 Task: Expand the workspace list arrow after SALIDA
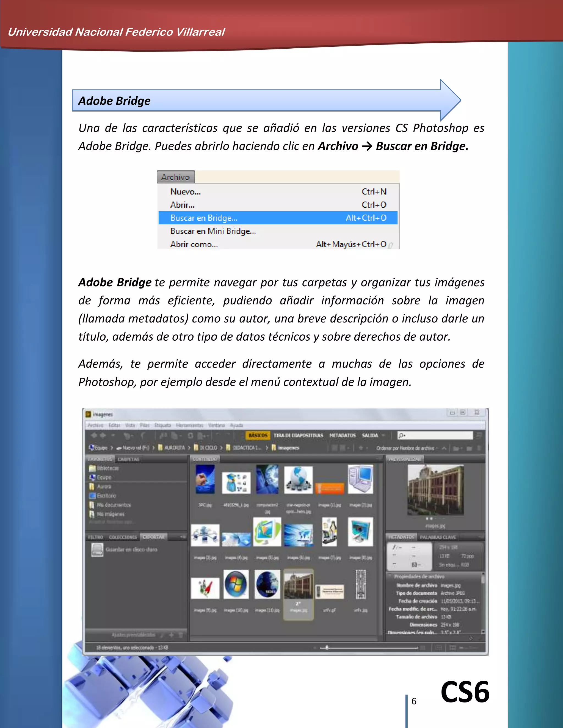tap(383, 435)
